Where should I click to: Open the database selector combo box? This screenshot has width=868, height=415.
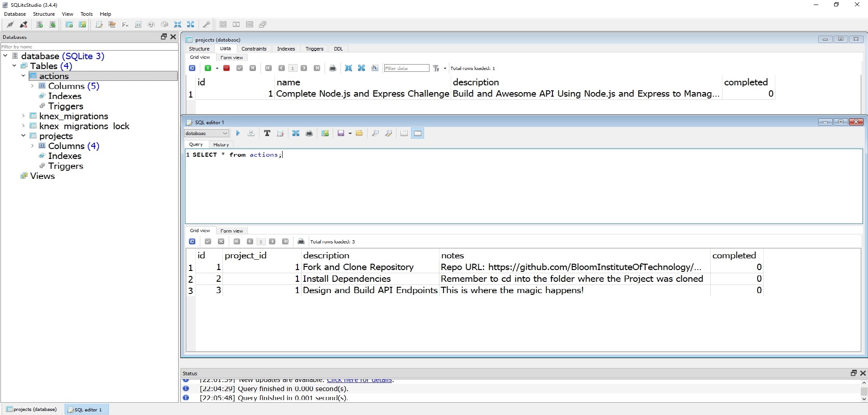click(x=207, y=133)
